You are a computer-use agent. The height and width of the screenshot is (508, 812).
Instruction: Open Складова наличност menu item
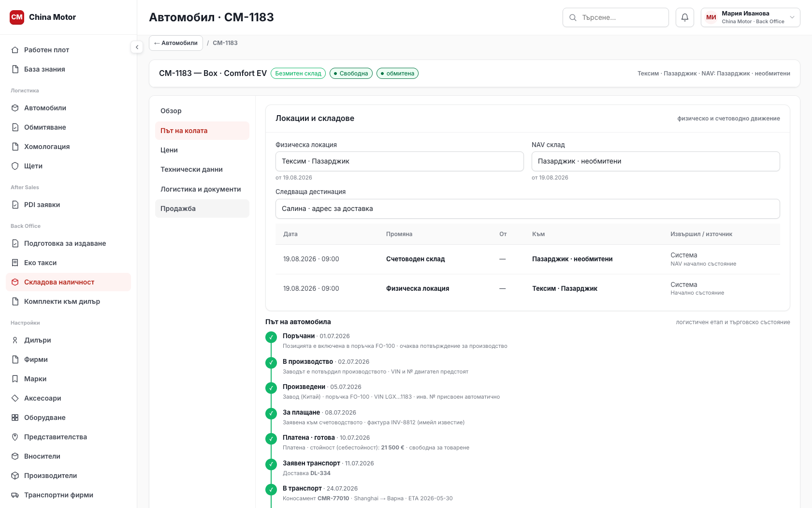(68, 282)
